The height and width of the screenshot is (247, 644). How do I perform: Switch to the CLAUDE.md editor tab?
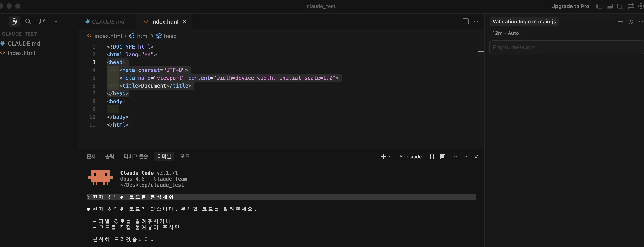point(107,21)
